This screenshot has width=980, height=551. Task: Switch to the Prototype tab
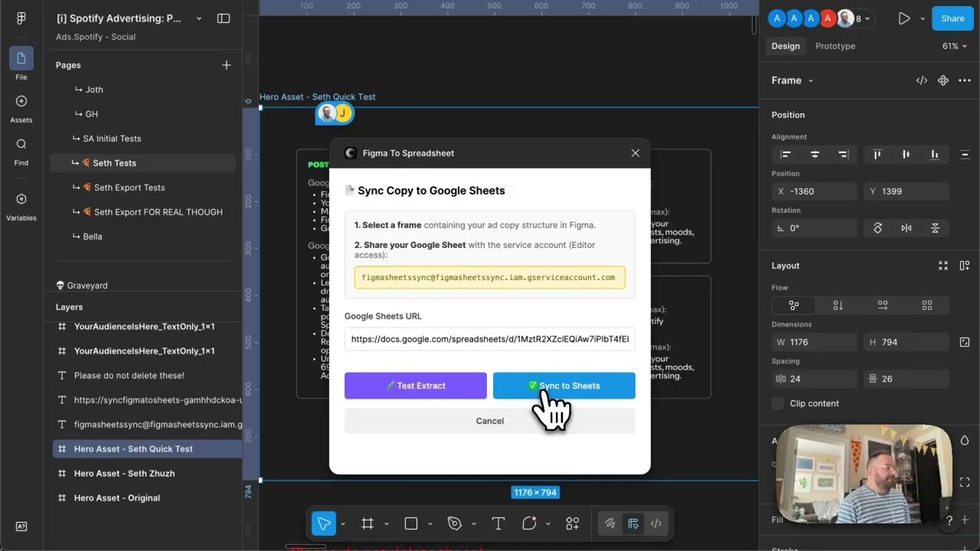click(x=835, y=46)
